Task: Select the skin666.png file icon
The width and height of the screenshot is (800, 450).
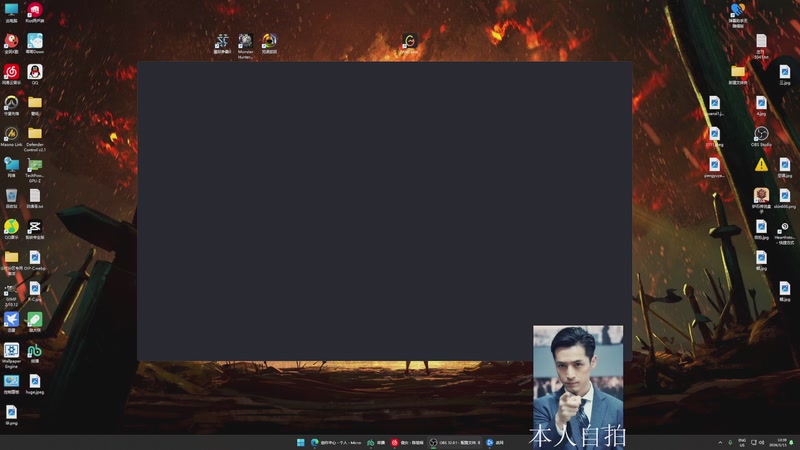Action: [785, 198]
